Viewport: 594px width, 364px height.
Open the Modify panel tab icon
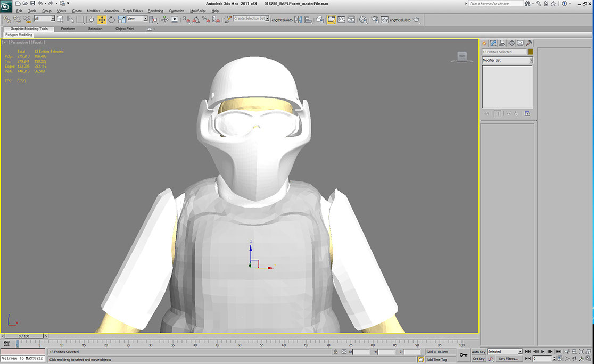point(493,43)
